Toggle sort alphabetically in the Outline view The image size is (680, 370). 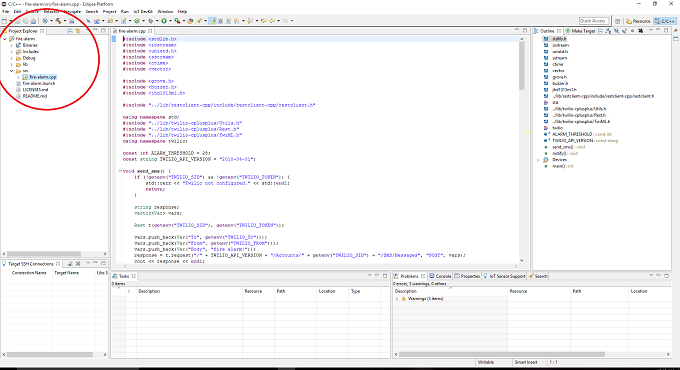tap(608, 31)
